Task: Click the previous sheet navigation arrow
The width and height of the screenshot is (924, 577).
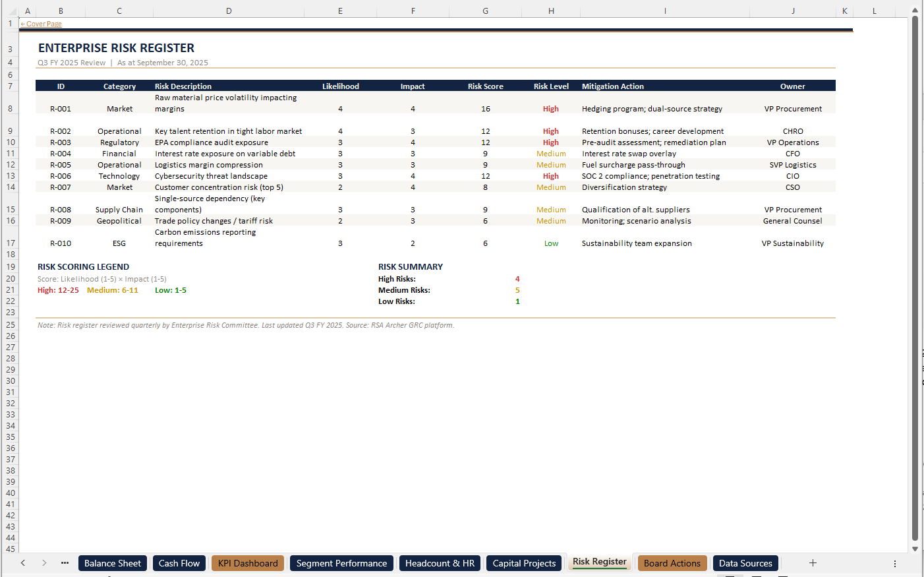Action: (x=23, y=562)
